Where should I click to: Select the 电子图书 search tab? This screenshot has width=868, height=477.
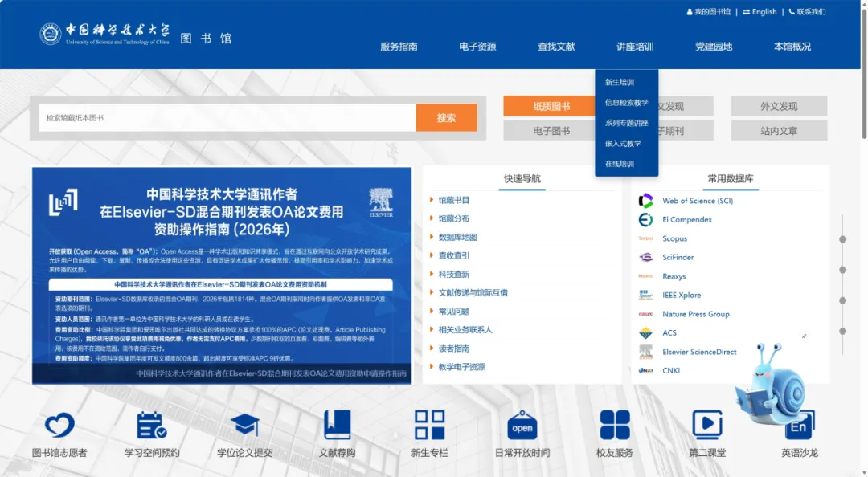pos(550,131)
